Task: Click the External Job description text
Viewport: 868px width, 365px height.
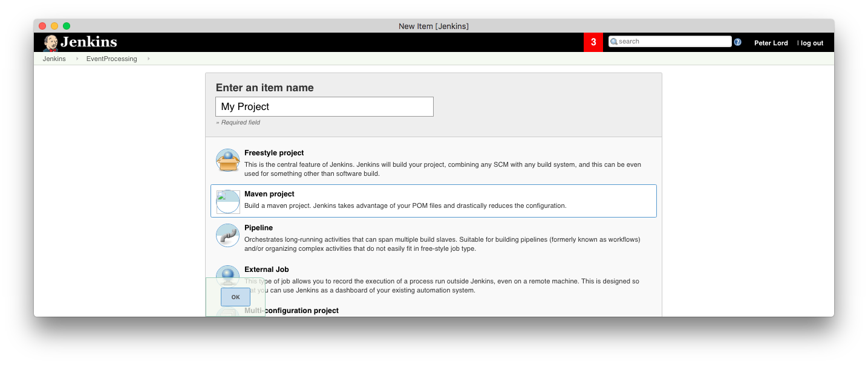Action: (442, 286)
